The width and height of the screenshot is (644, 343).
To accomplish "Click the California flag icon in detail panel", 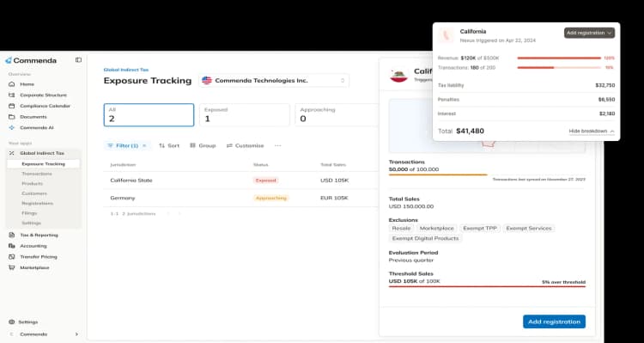I will (398, 75).
